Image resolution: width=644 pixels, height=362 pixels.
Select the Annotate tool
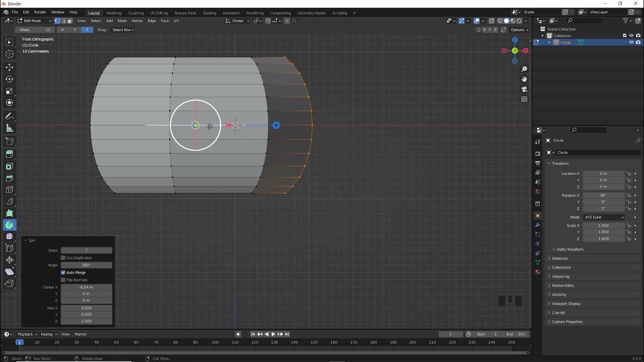click(10, 116)
